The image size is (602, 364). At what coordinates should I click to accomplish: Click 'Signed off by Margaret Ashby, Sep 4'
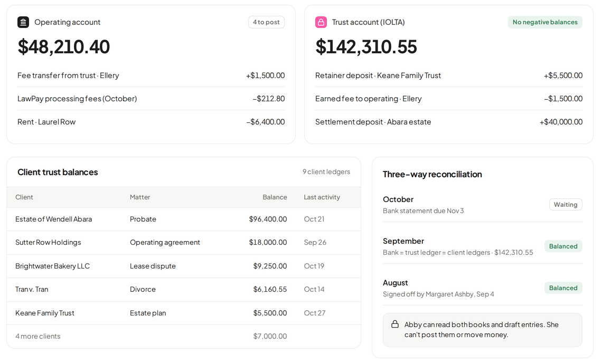(x=438, y=294)
